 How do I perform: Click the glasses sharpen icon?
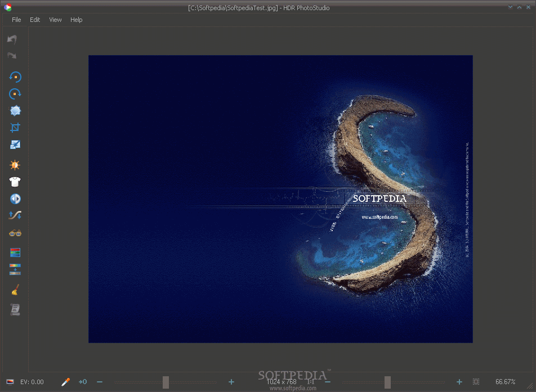[15, 233]
